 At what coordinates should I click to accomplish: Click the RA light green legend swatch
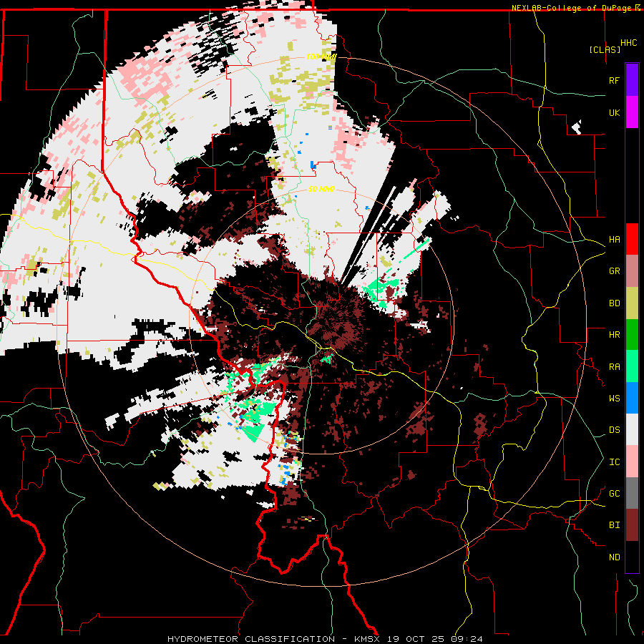[632, 366]
